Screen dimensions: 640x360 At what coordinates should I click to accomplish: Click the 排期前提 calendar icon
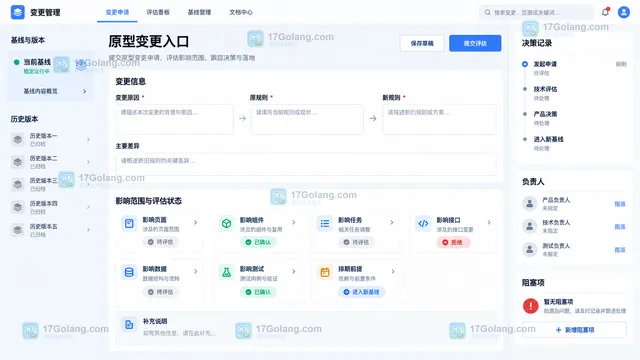coord(325,272)
